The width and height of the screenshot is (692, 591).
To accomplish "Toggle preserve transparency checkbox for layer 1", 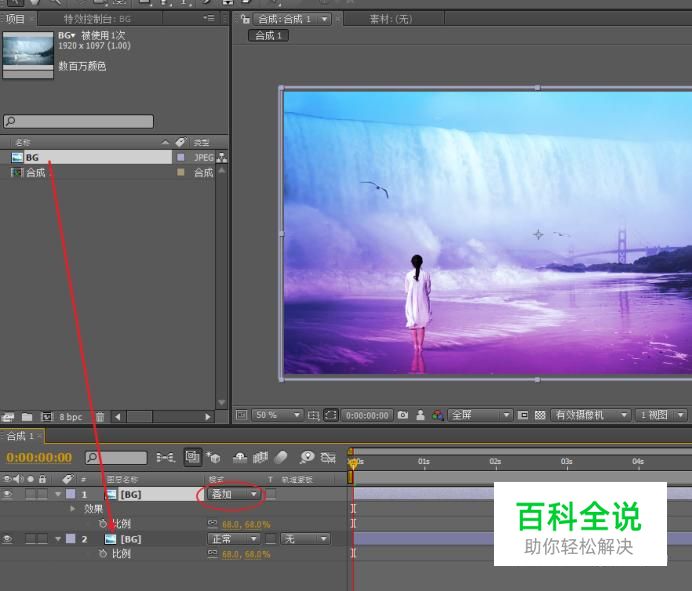I will pos(271,494).
